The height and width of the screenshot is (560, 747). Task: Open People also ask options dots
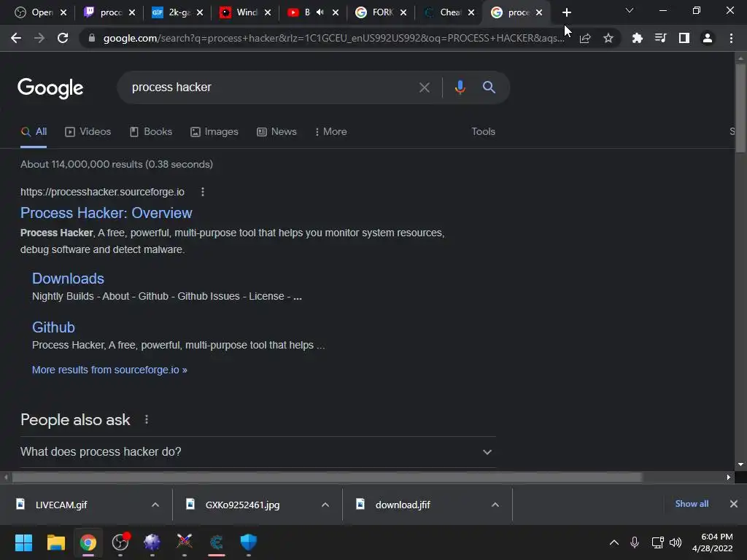(x=146, y=419)
